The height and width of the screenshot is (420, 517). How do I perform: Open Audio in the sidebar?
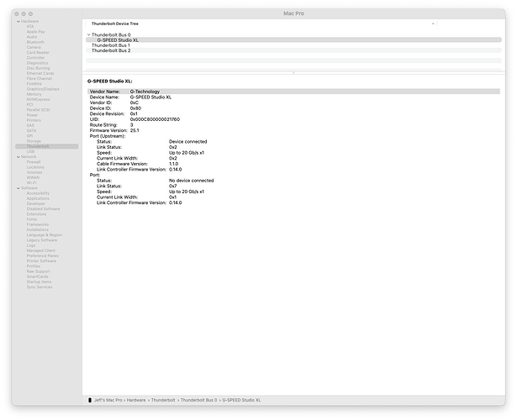32,37
